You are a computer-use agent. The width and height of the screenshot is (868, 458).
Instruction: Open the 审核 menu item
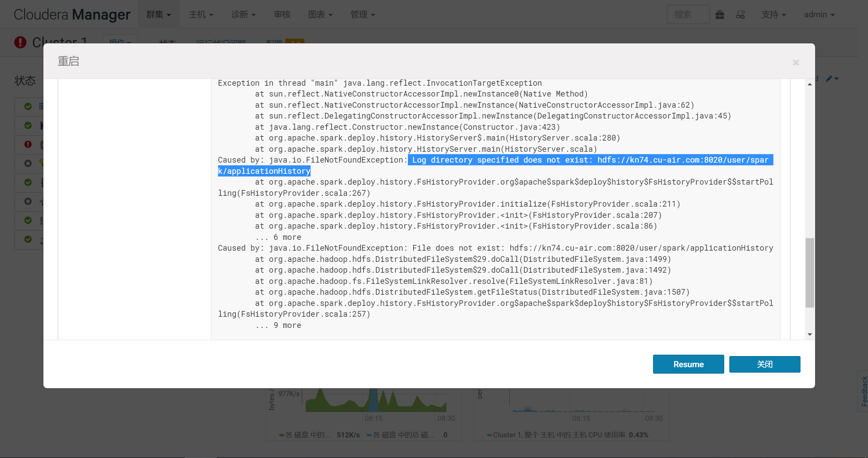(282, 15)
